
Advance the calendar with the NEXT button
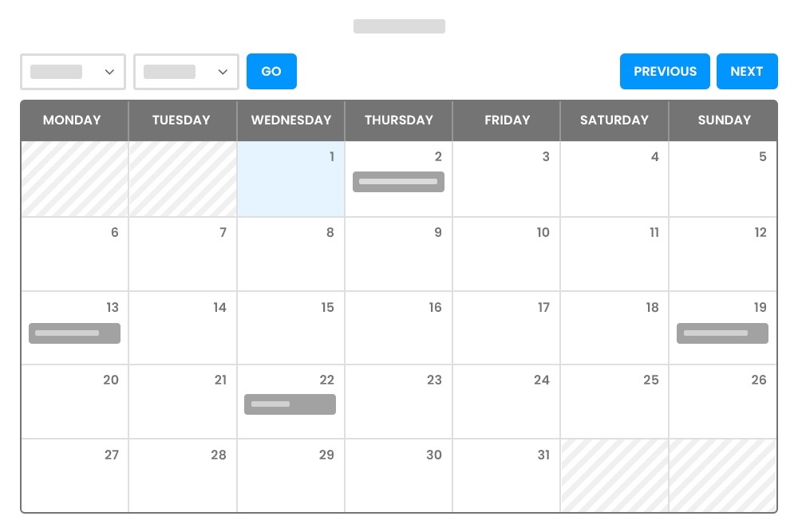(x=747, y=71)
